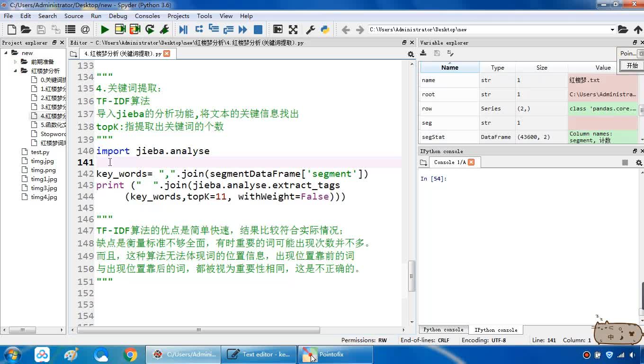Sort variables by the Name column header
Screen dimensions: 644x364
449,67
